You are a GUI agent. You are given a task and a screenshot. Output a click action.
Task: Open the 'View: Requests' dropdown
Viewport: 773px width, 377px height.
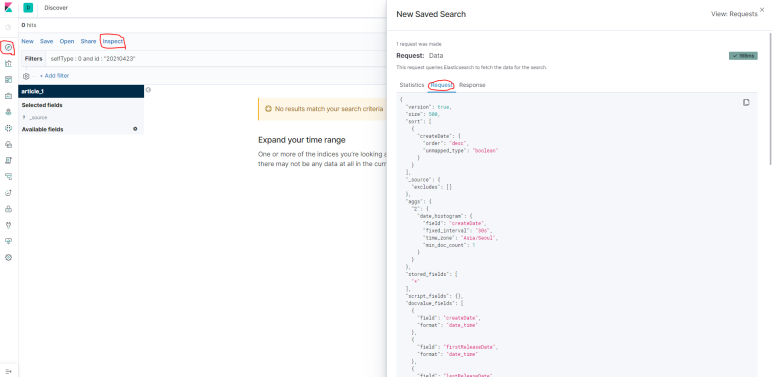(x=734, y=14)
